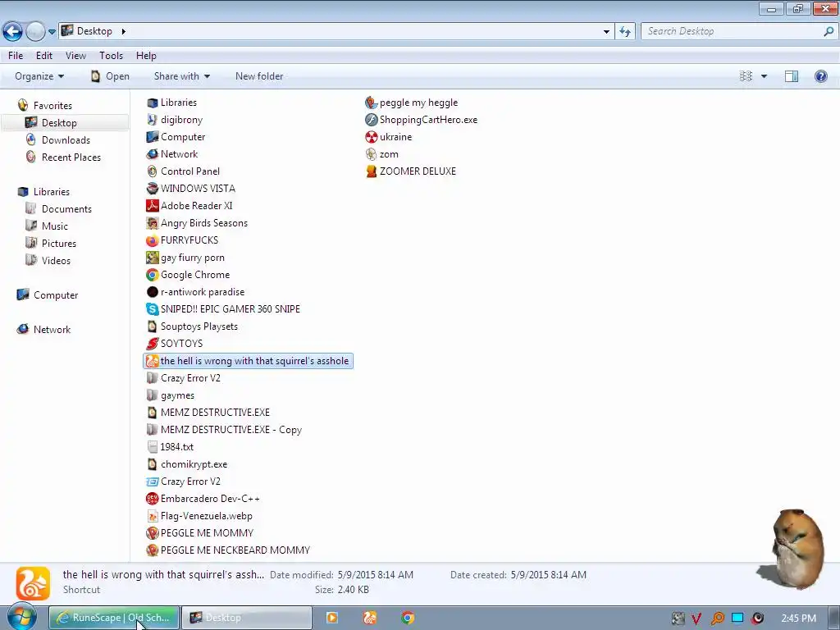Click the Help question mark icon
The height and width of the screenshot is (630, 840).
coord(820,76)
